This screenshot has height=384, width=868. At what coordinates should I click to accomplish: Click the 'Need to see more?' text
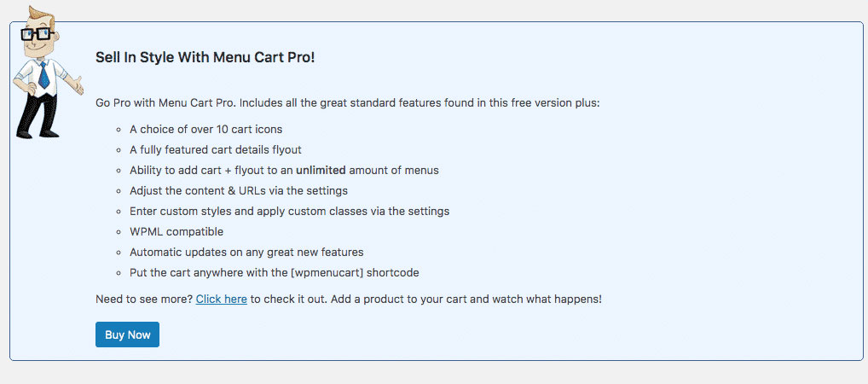point(144,300)
